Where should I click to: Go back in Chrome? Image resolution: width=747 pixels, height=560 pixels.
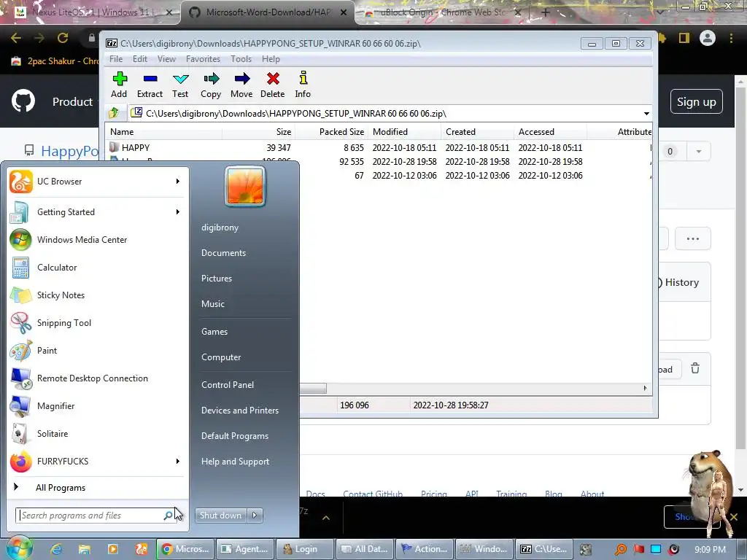click(16, 38)
